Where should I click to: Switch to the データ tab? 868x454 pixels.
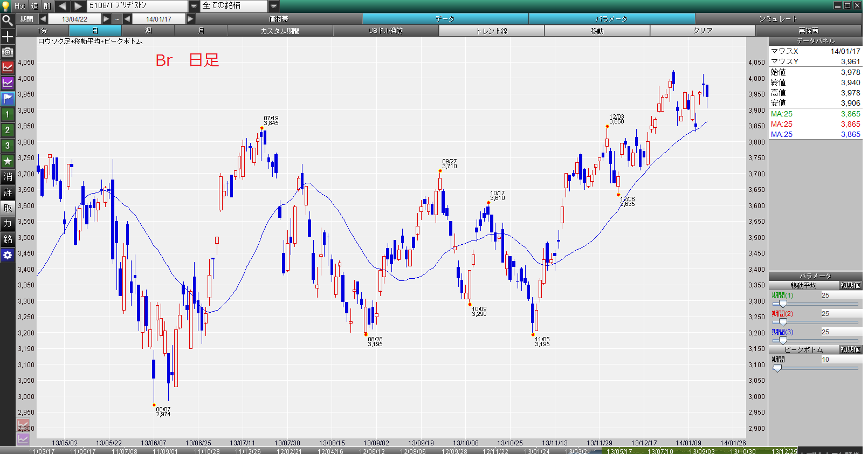(445, 19)
